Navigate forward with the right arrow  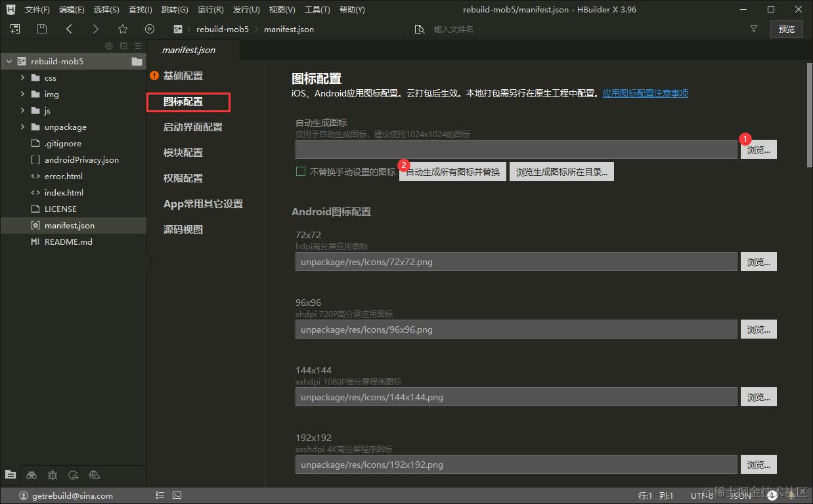click(x=96, y=29)
